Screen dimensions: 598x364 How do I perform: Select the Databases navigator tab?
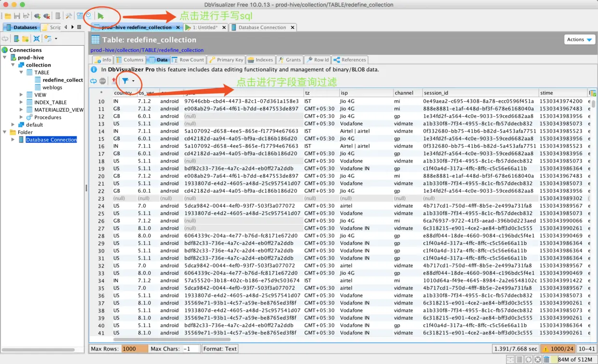coord(21,27)
